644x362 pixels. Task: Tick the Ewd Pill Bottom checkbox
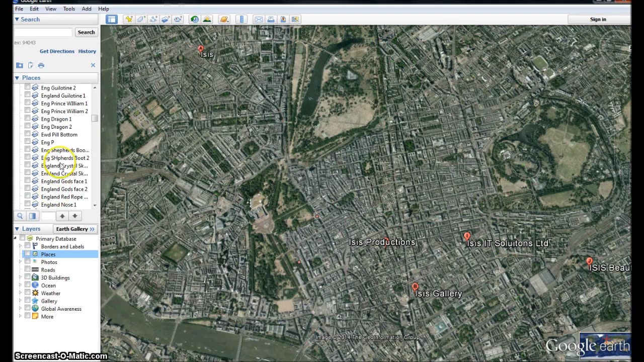click(28, 134)
